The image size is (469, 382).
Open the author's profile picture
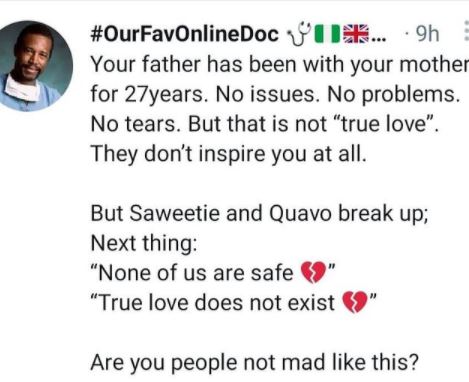click(x=32, y=66)
